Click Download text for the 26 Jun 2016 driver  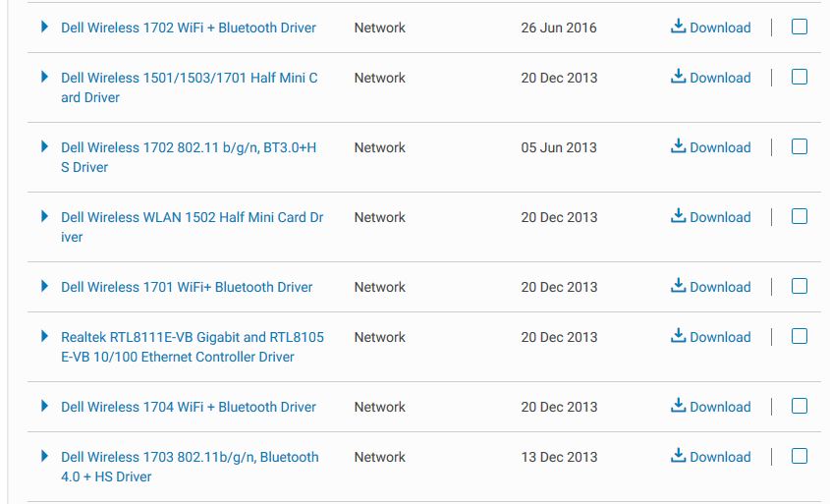click(x=720, y=28)
